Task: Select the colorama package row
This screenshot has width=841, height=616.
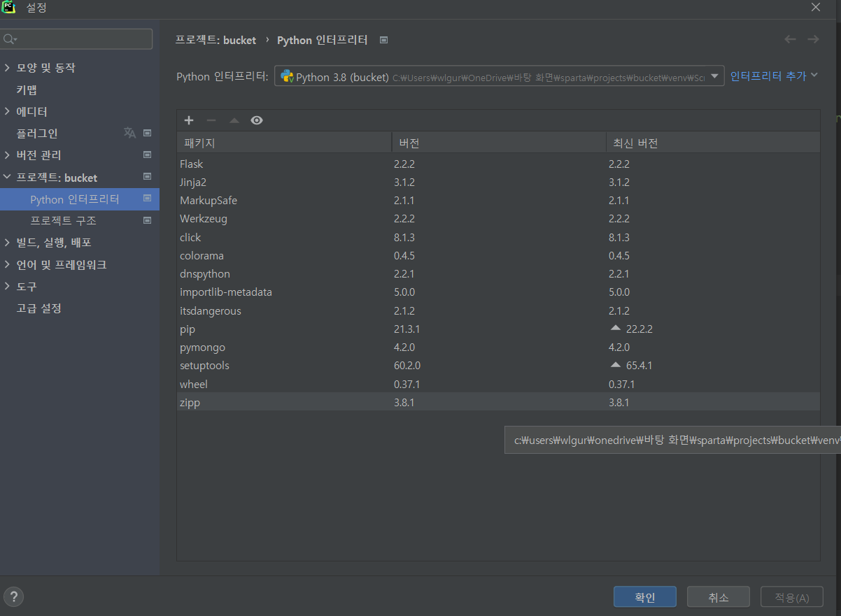Action: pyautogui.click(x=498, y=255)
